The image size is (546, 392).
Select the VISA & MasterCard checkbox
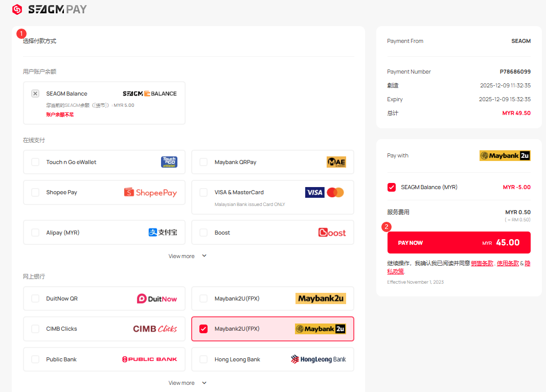[x=203, y=192]
